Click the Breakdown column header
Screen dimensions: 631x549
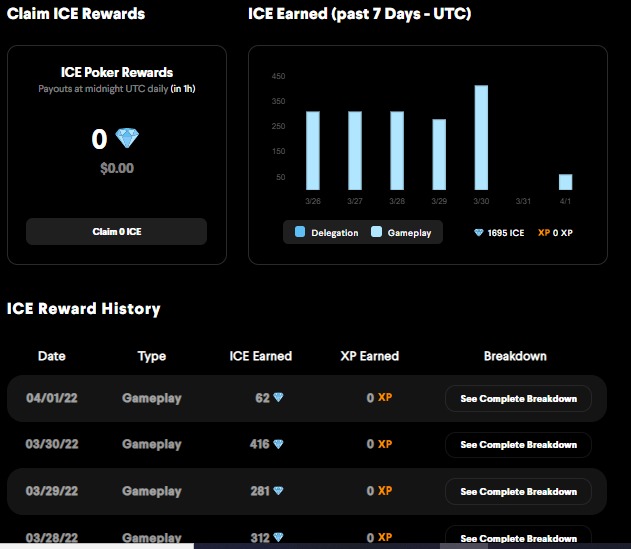[515, 356]
